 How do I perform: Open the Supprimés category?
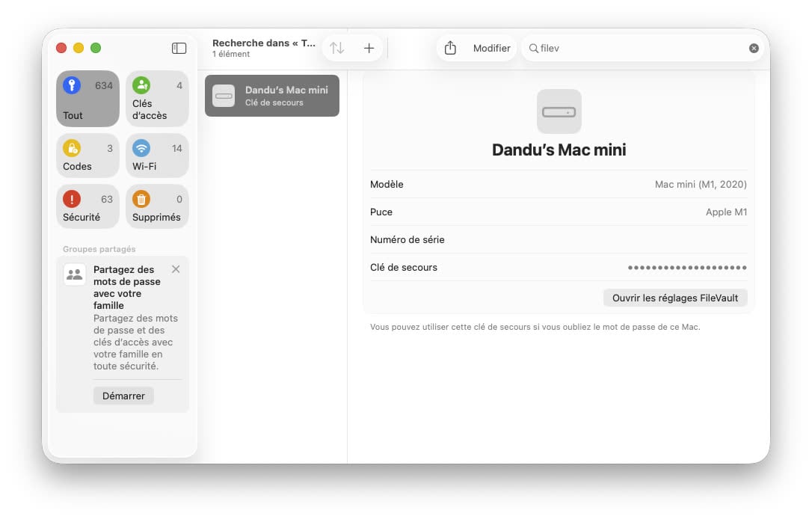(157, 206)
